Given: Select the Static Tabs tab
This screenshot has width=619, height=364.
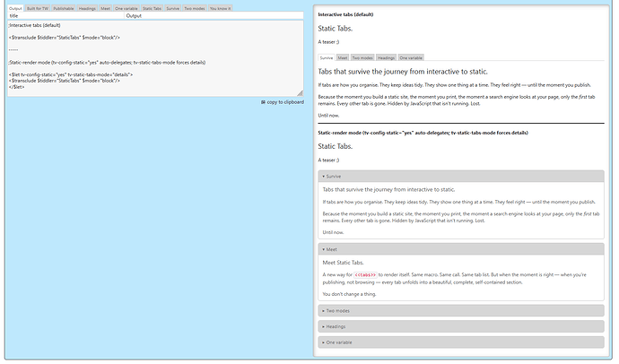Looking at the screenshot, I should (153, 8).
